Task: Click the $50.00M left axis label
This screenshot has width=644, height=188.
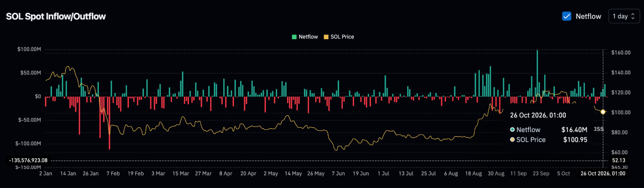Action: (x=31, y=73)
